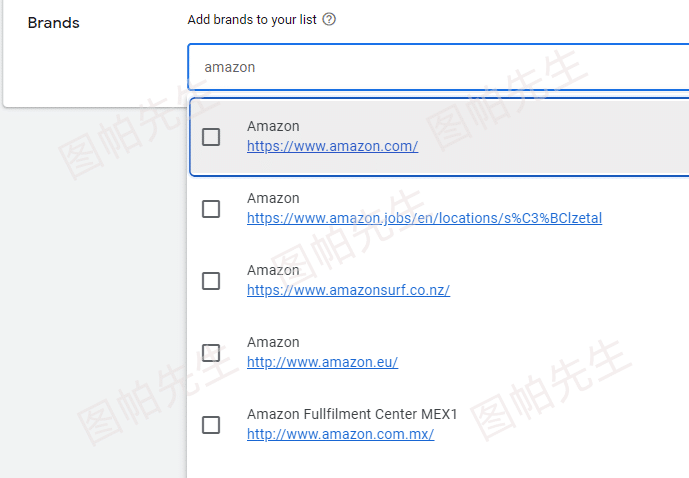Open the https://www.amazon.com/ link

[332, 146]
